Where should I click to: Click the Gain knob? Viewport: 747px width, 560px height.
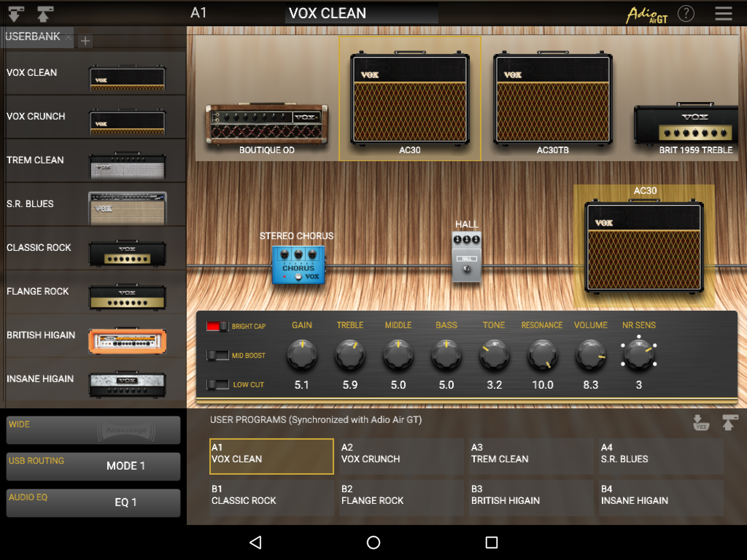(302, 355)
